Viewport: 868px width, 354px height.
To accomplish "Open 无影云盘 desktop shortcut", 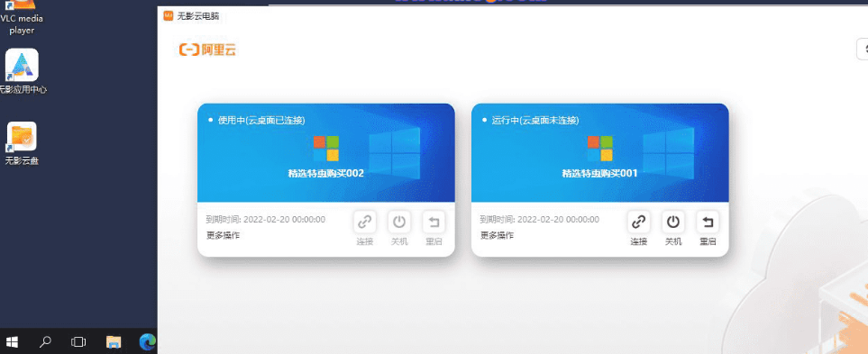I will (x=23, y=144).
